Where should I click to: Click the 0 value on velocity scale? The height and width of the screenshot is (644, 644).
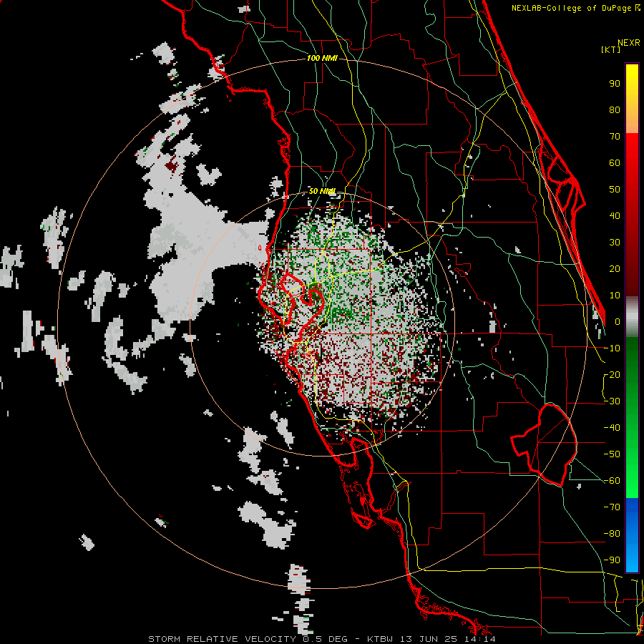coord(618,321)
